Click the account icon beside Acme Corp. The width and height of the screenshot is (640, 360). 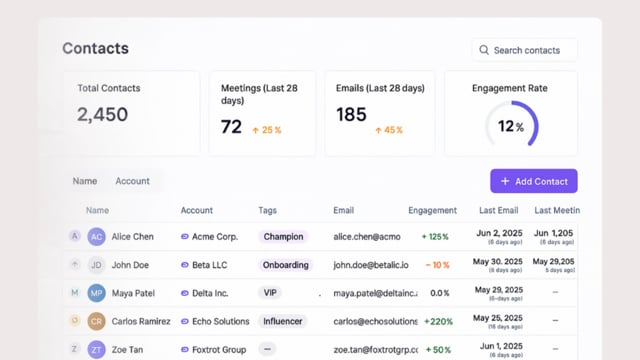pos(184,236)
